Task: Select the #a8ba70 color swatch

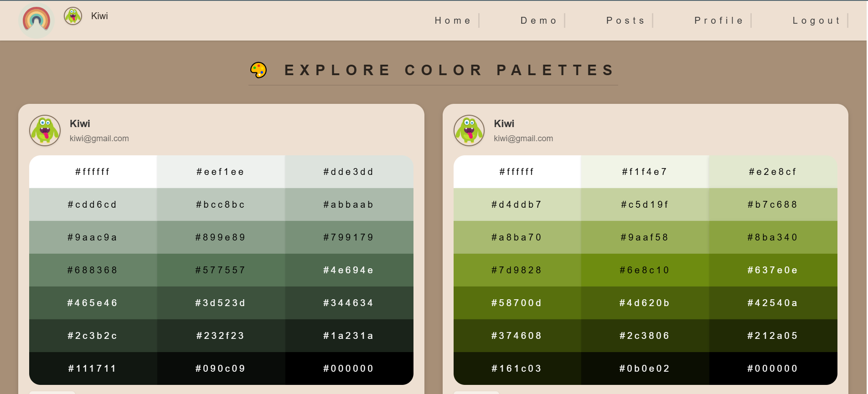Action: point(517,237)
